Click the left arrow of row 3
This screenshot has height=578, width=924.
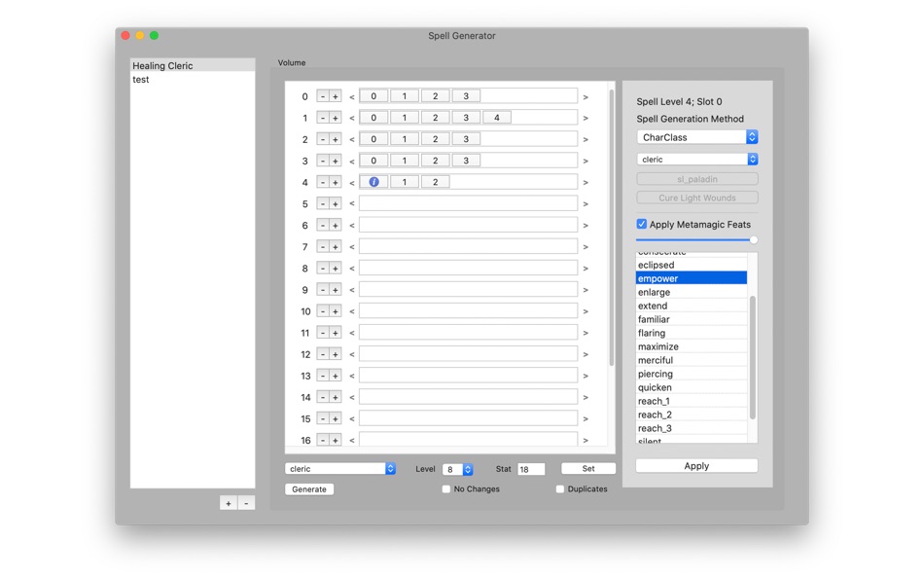352,161
